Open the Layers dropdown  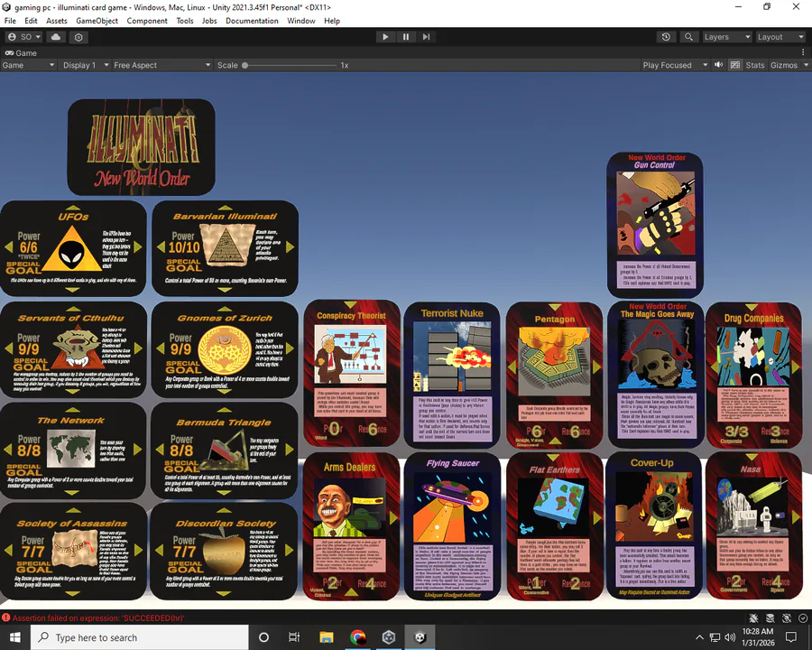coord(726,37)
